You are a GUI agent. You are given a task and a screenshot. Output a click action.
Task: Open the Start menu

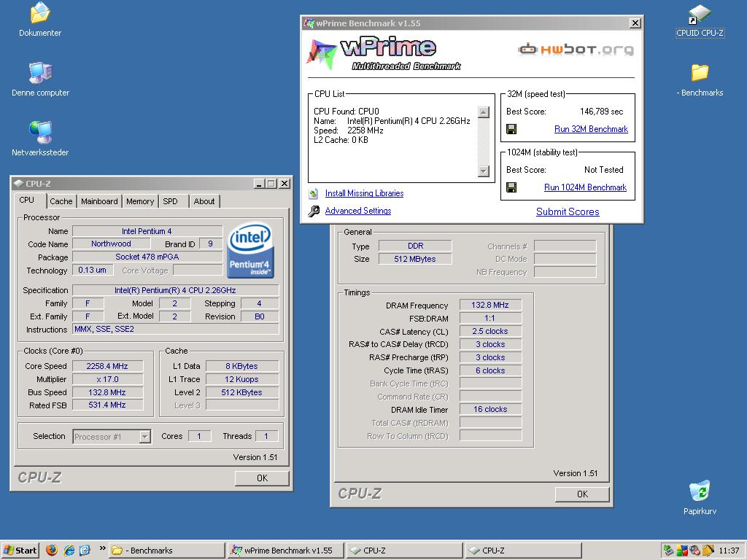(20, 550)
